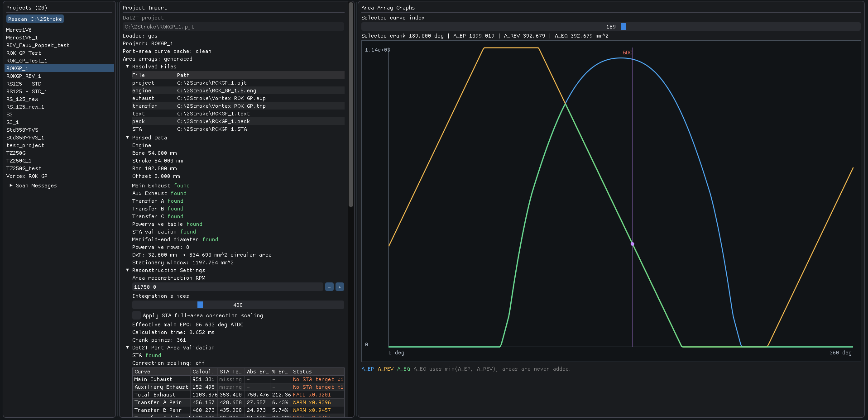This screenshot has width=868, height=420.
Task: Click the Curve column header in validation table
Action: 161,372
